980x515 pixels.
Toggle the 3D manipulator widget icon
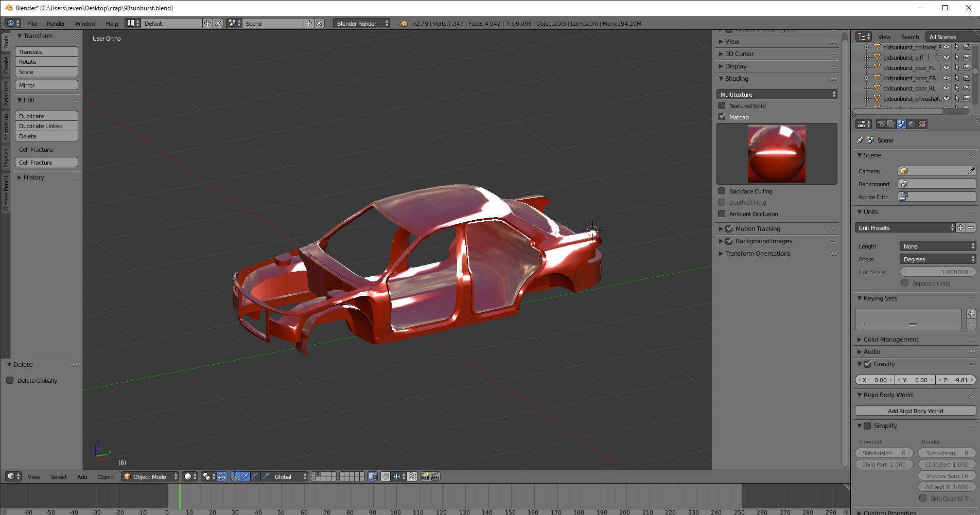tap(235, 476)
